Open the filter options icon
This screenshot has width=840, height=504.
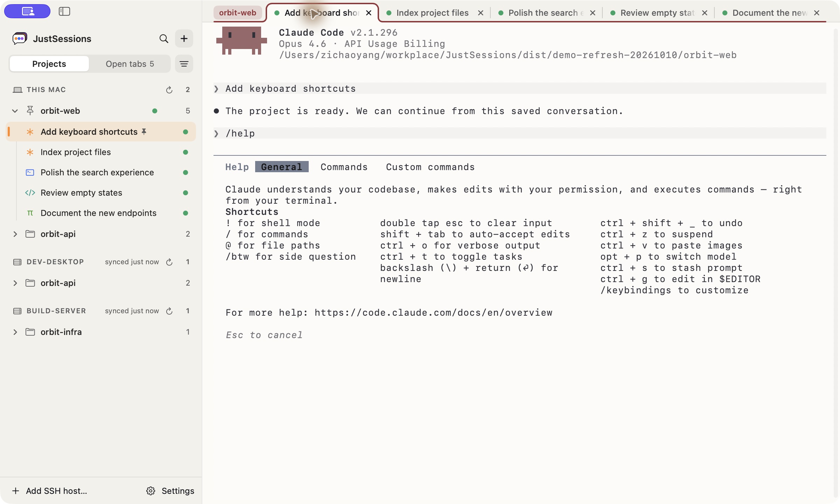coord(184,64)
